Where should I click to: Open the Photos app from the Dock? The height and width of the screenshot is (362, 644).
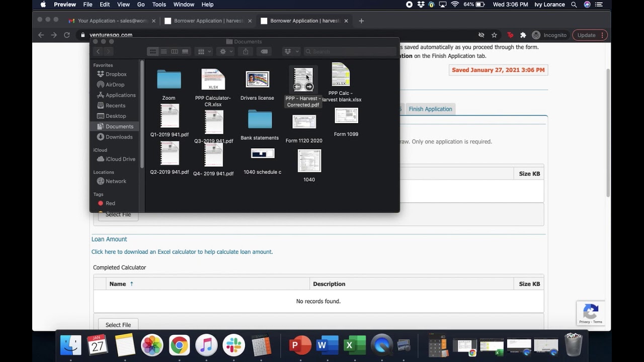(152, 345)
